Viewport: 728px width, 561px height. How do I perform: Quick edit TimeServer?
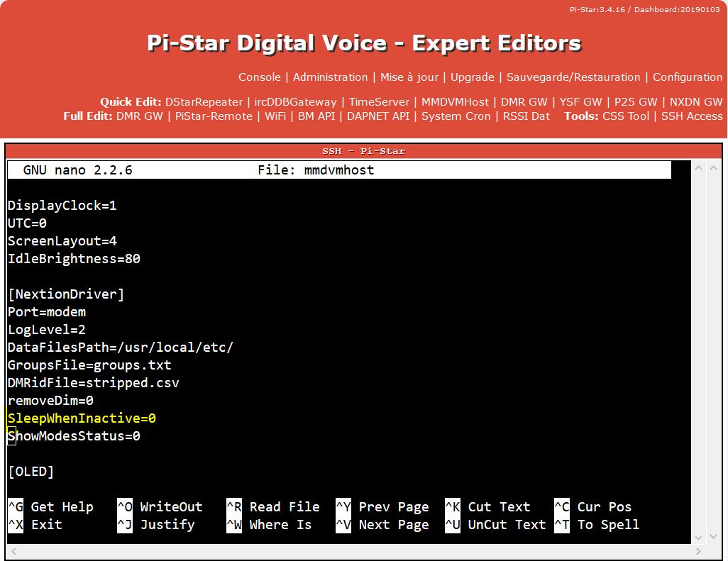(x=379, y=102)
